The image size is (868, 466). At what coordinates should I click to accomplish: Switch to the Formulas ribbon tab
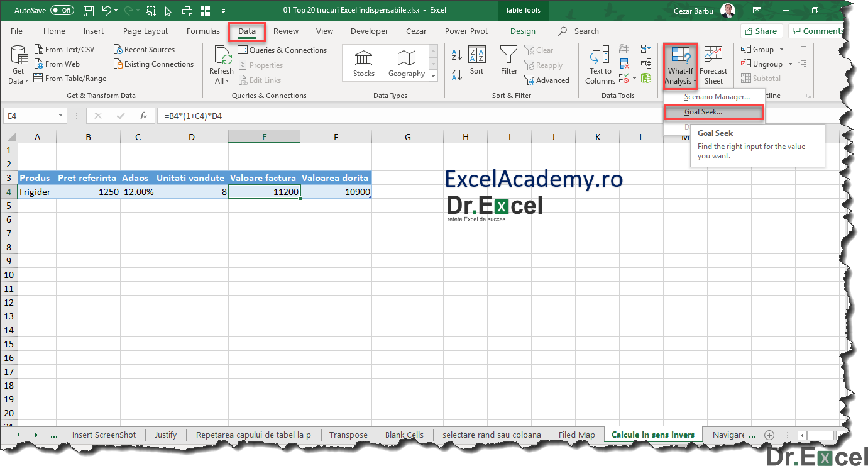click(x=202, y=31)
